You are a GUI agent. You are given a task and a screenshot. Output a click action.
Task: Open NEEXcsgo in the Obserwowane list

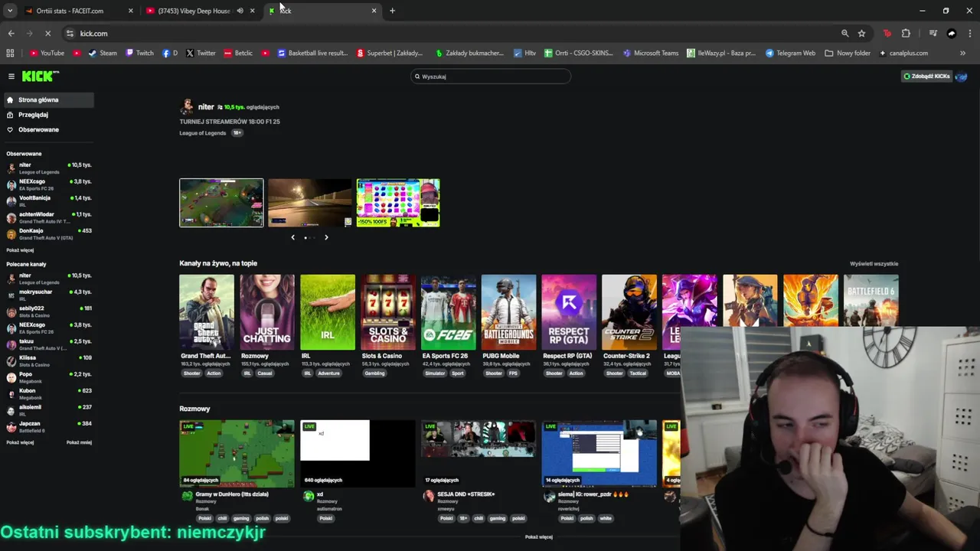click(x=49, y=184)
